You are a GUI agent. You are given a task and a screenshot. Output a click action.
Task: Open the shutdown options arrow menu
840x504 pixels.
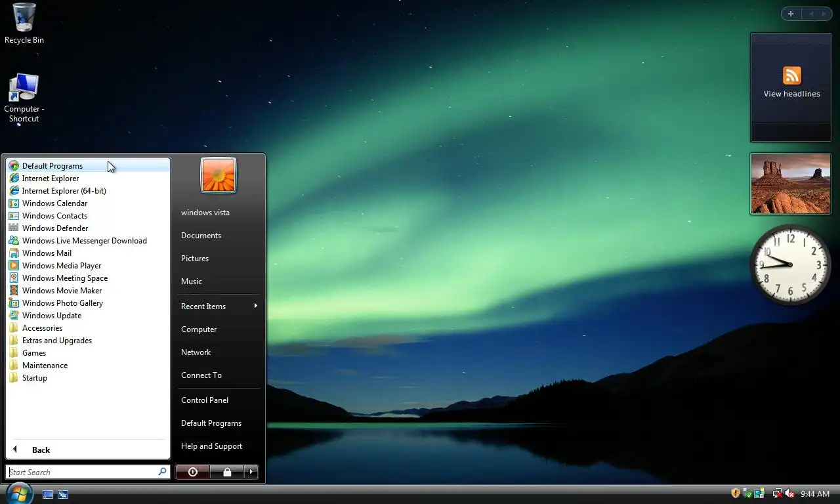point(251,472)
